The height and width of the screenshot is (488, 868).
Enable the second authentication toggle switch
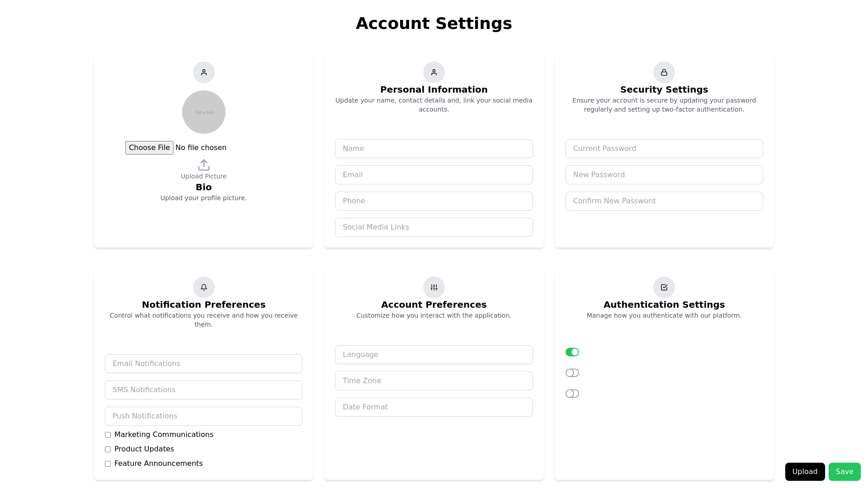[x=572, y=373]
